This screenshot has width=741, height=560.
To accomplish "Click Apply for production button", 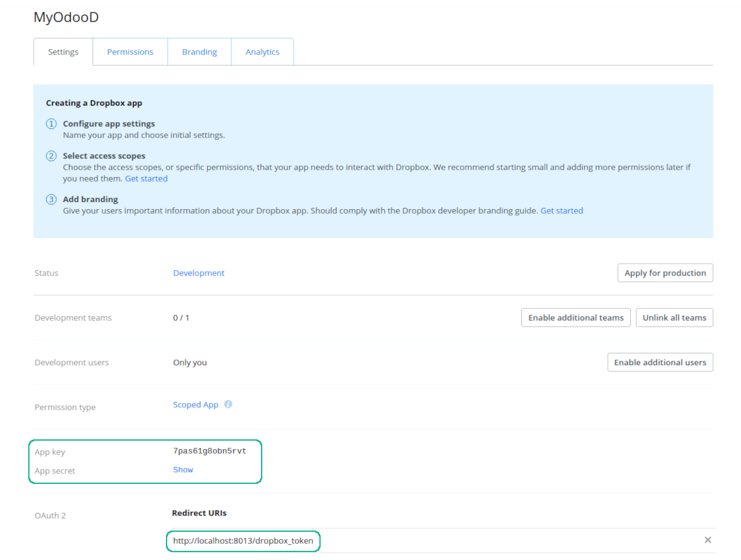I will 665,273.
